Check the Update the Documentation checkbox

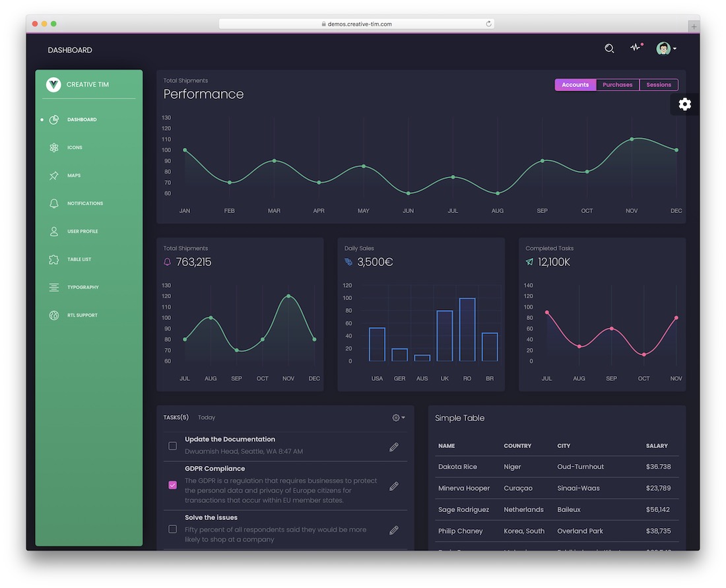(173, 446)
